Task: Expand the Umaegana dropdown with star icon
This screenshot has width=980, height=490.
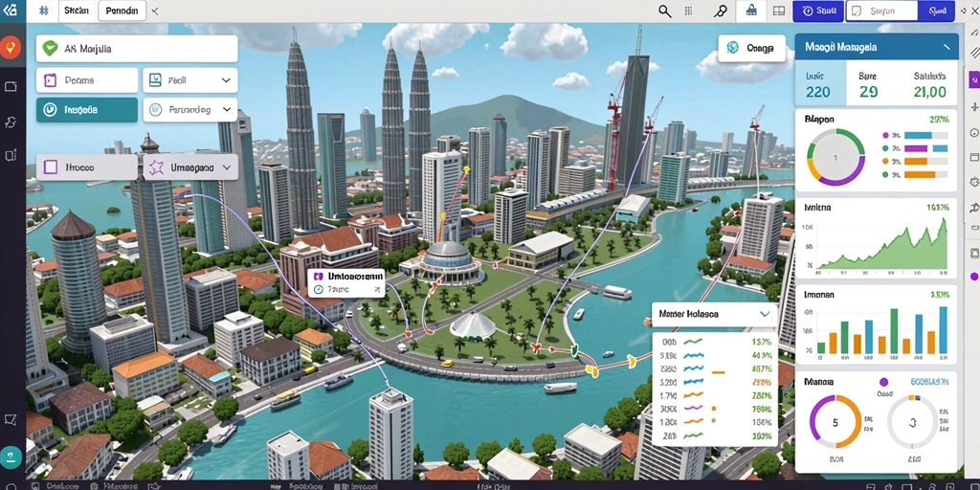Action: point(190,167)
